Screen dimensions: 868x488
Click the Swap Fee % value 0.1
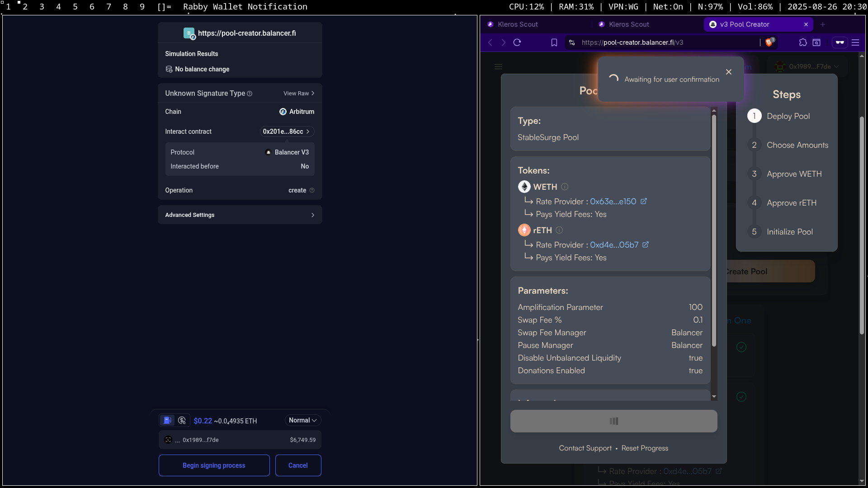(698, 320)
